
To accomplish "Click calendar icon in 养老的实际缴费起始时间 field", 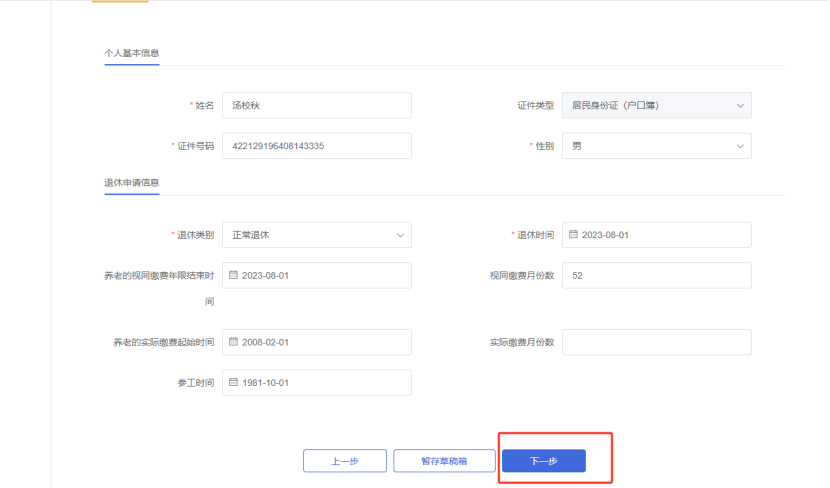I will pyautogui.click(x=233, y=341).
